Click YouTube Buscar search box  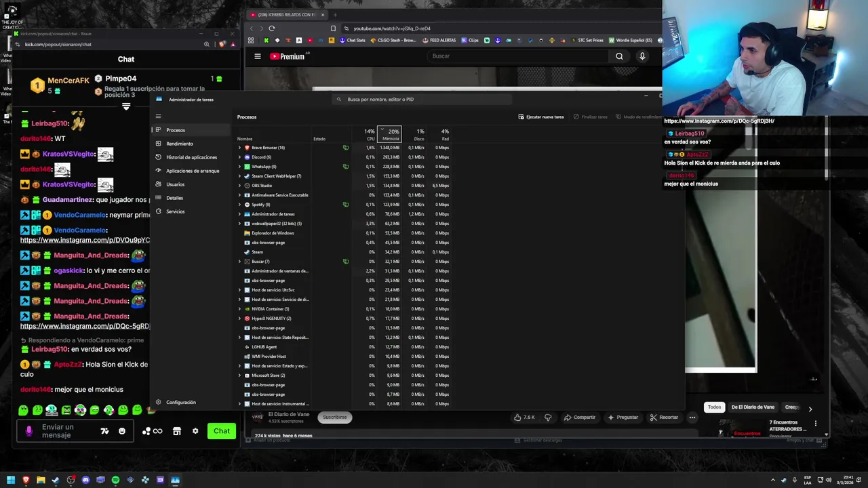519,56
